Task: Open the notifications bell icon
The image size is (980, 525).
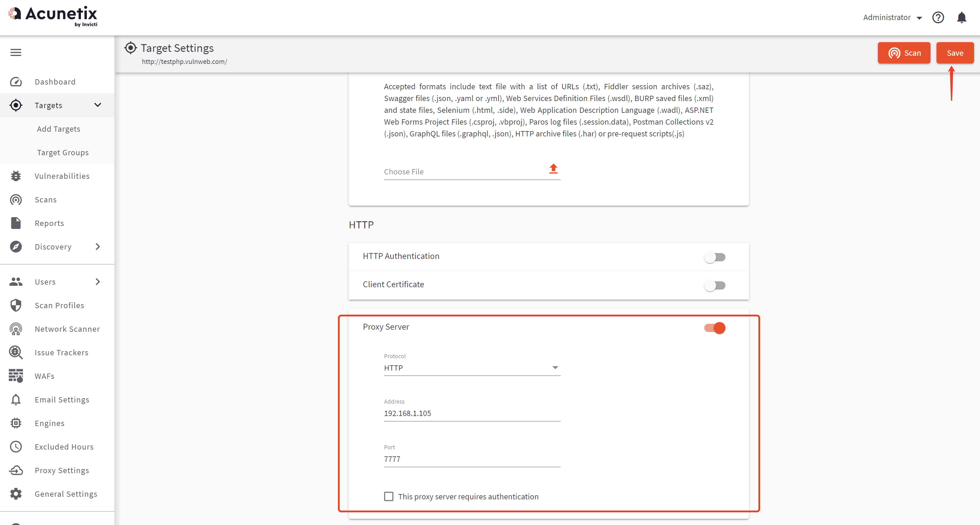Action: tap(961, 17)
